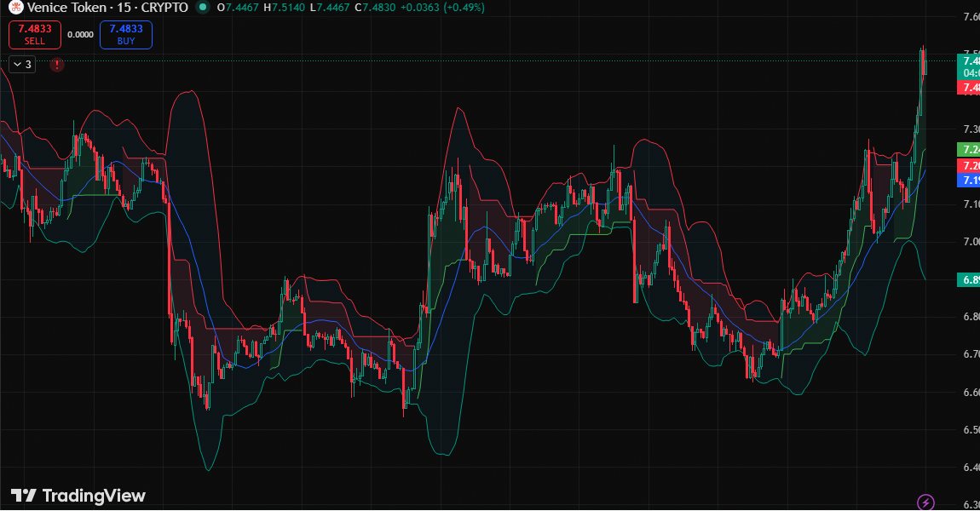Select the 0.0000 spread value
980x511 pixels.
pyautogui.click(x=81, y=35)
